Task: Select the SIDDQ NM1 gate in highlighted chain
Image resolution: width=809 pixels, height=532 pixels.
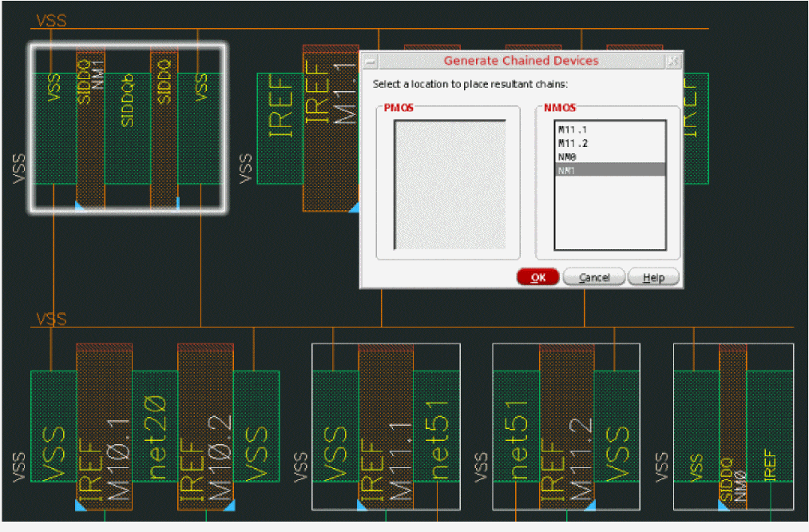Action: 91,128
